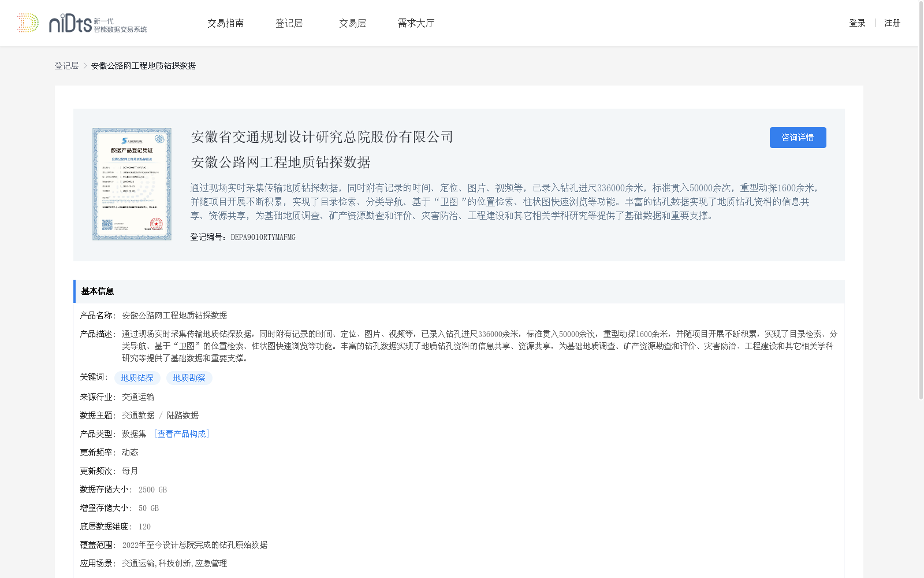This screenshot has height=578, width=924.
Task: Open the 查看产品构成 link
Action: (x=181, y=434)
